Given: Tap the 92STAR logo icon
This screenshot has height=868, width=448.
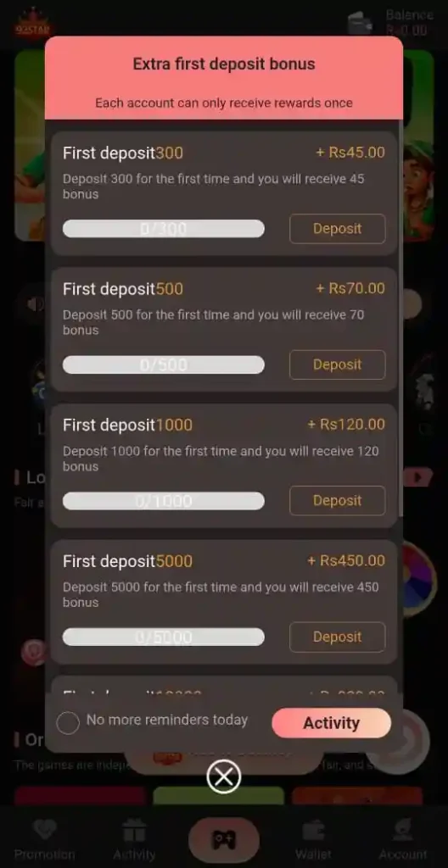Looking at the screenshot, I should click(32, 24).
